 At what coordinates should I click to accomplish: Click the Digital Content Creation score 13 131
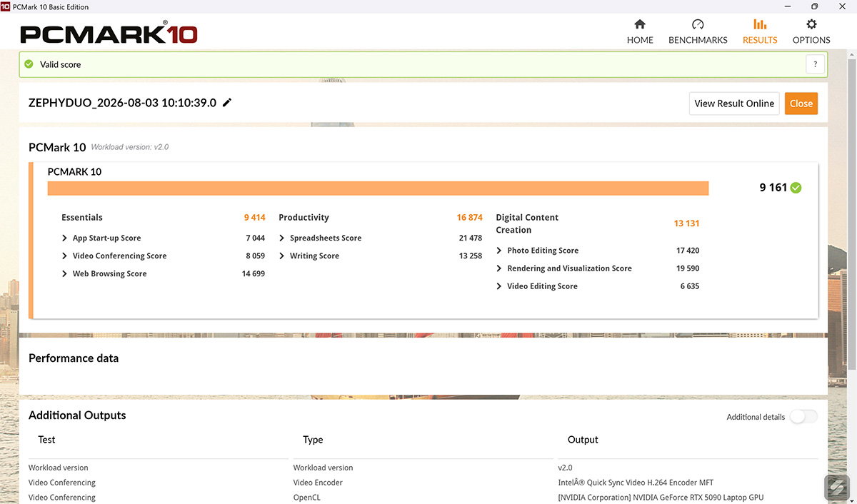pos(686,223)
